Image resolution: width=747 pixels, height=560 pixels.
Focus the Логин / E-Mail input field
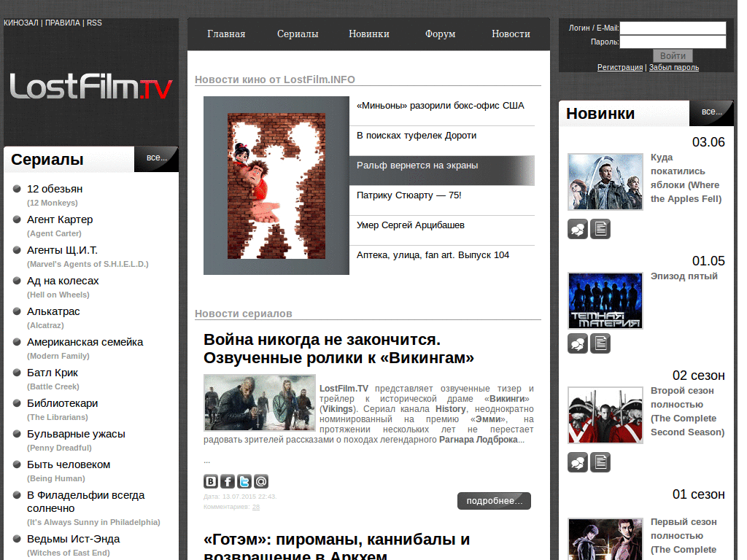pyautogui.click(x=673, y=28)
